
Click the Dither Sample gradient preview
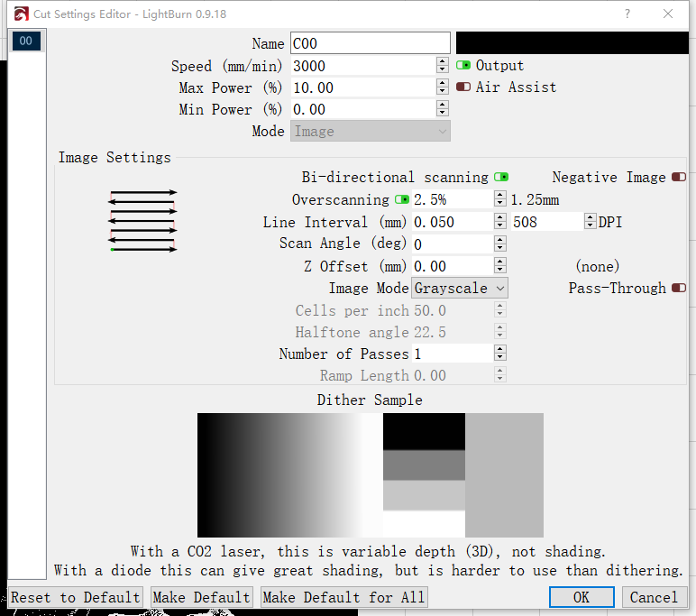(x=371, y=474)
